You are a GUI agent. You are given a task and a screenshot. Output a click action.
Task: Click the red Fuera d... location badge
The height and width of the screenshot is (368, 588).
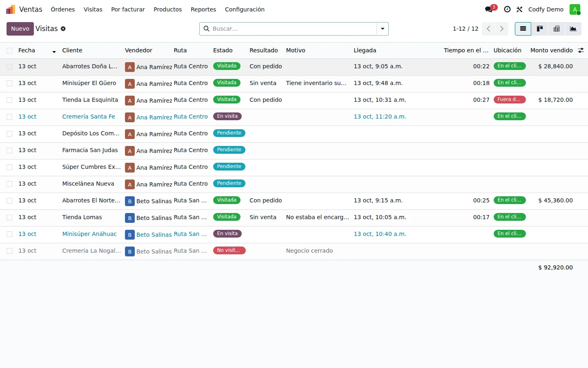click(x=509, y=99)
